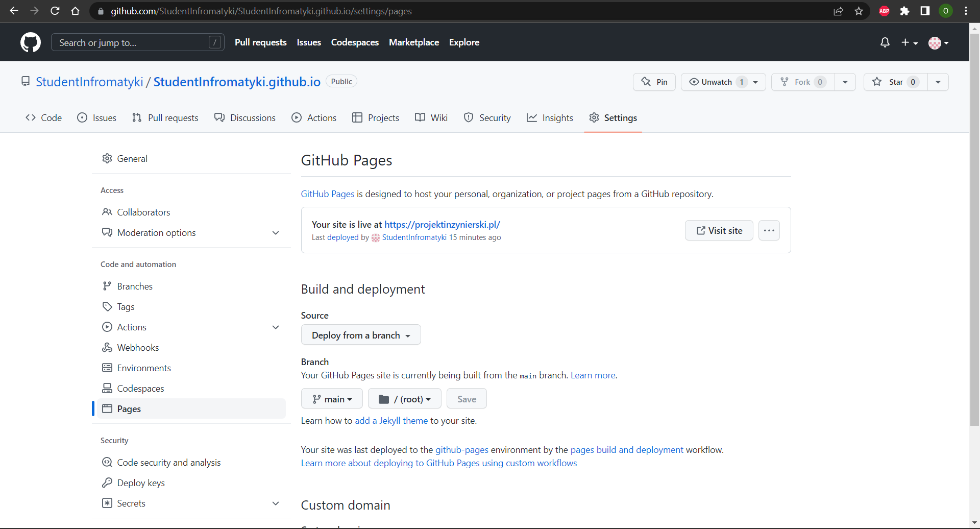Viewport: 980px width, 529px height.
Task: Click the browser reload icon
Action: pos(55,11)
